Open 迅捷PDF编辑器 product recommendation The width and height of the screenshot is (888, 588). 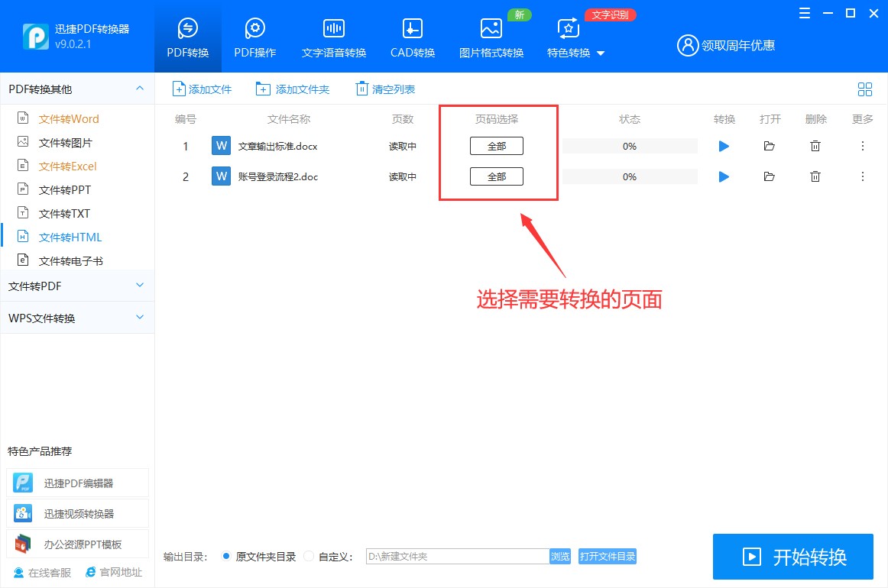point(78,483)
